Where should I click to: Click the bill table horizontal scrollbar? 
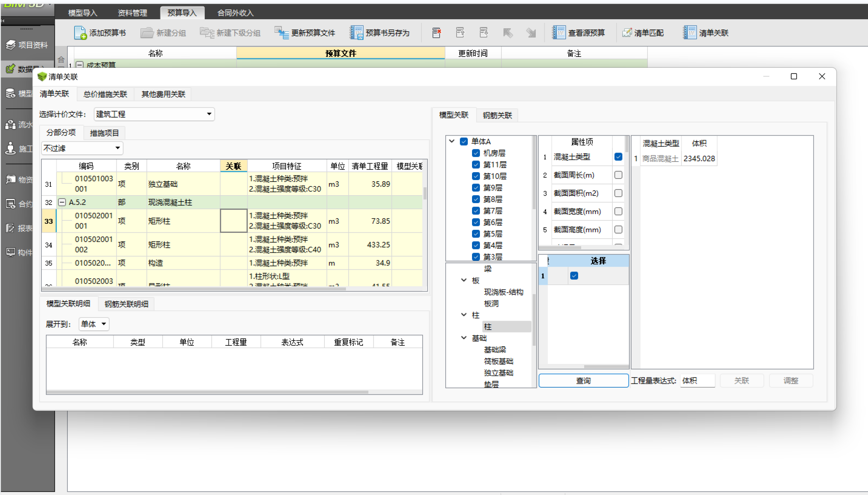point(194,289)
